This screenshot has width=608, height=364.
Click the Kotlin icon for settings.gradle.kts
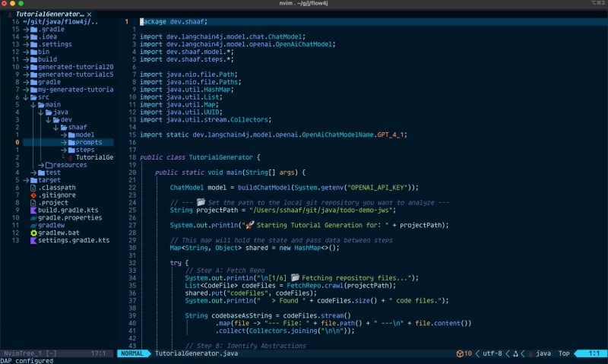[33, 239]
